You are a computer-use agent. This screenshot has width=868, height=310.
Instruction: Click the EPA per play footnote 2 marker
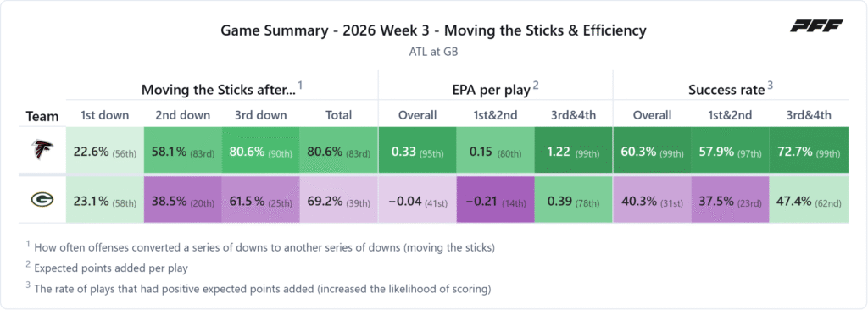pos(536,86)
